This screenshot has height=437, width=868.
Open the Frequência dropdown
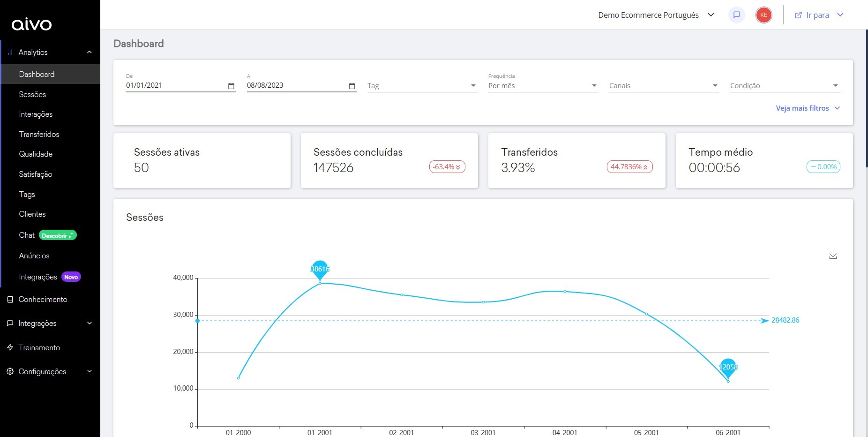[543, 86]
